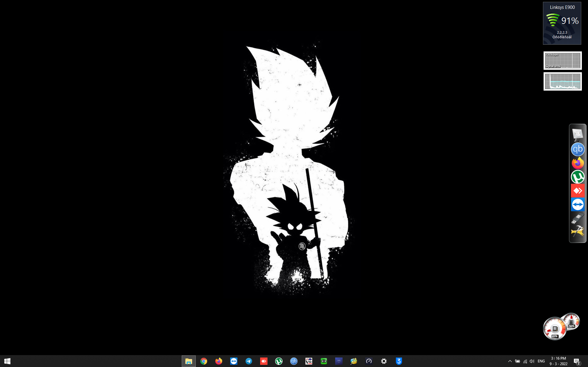
Task: Open the green eye app on taskbar
Action: point(324,361)
